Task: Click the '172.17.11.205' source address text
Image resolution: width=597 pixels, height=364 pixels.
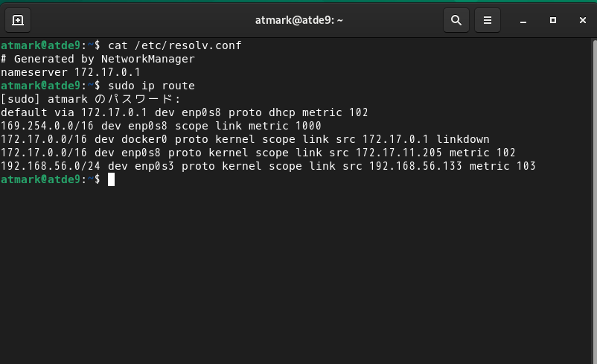Action: coord(399,153)
